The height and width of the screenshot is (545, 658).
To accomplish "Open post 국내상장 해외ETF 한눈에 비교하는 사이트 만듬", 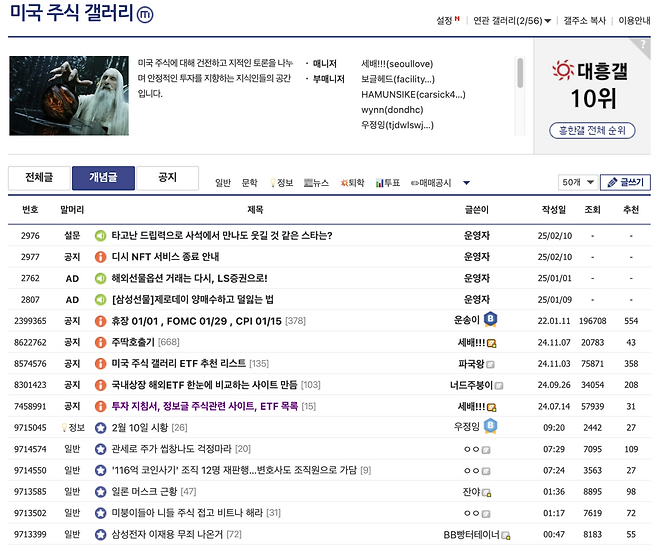I will point(204,385).
